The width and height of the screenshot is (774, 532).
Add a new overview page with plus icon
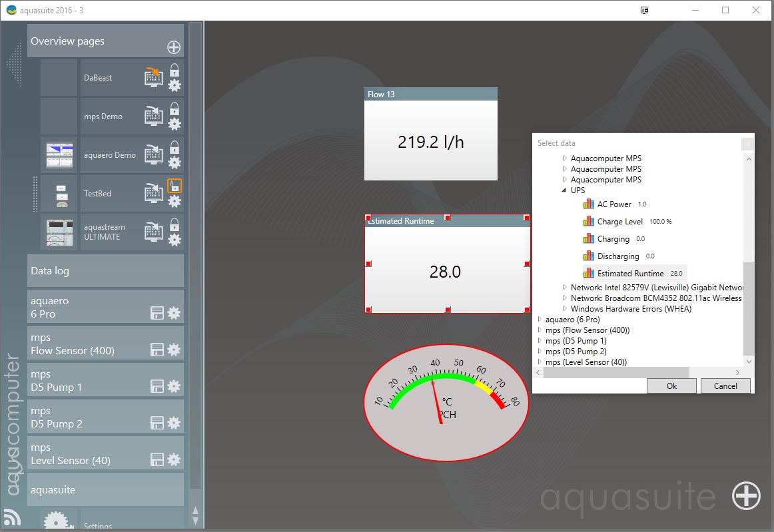click(173, 47)
